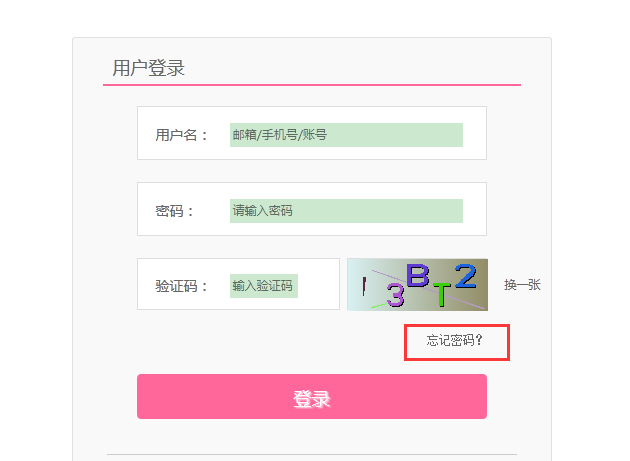Focus the 请输入密码 password field

(346, 211)
